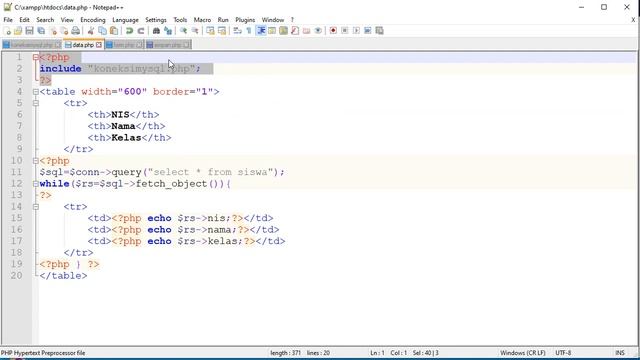
Task: Open the Edit menu
Action: (24, 20)
